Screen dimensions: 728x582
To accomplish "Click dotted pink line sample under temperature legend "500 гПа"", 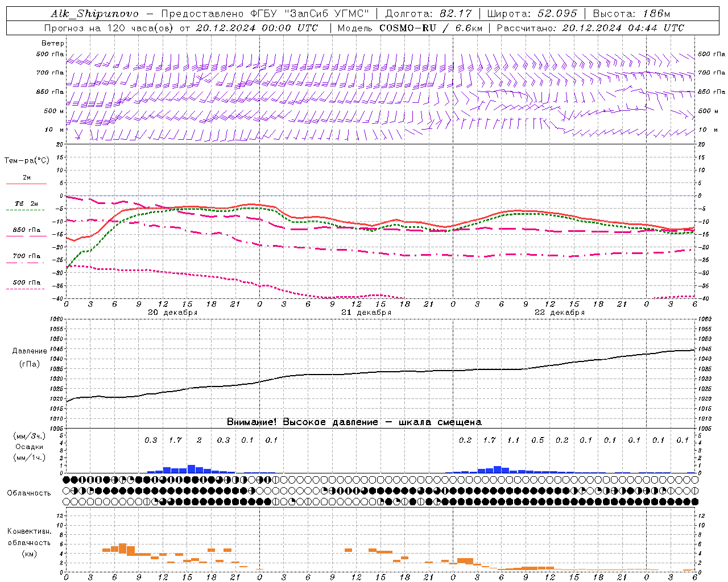I will pyautogui.click(x=25, y=289).
